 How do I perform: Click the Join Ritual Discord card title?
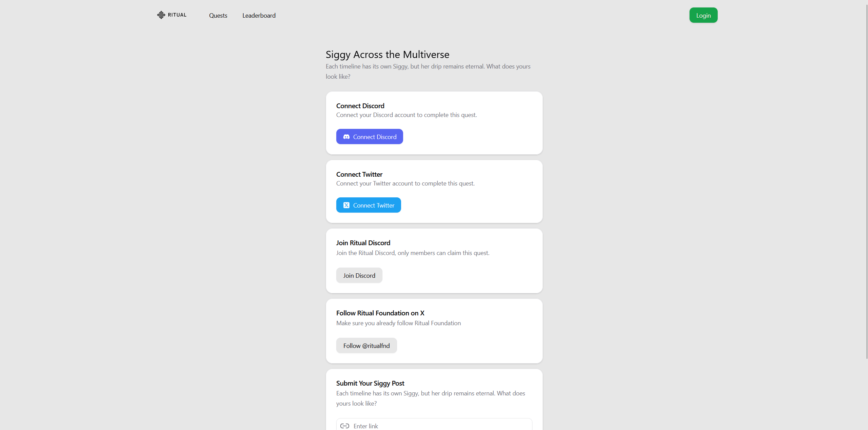tap(363, 243)
